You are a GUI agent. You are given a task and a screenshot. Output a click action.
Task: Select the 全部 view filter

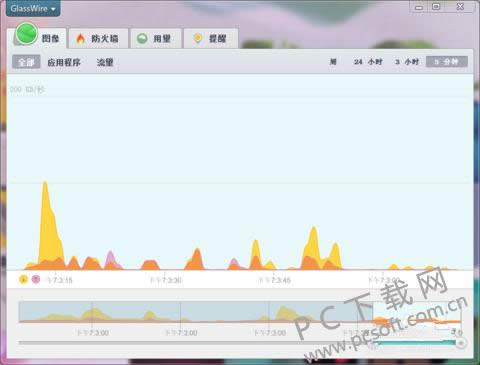[26, 62]
